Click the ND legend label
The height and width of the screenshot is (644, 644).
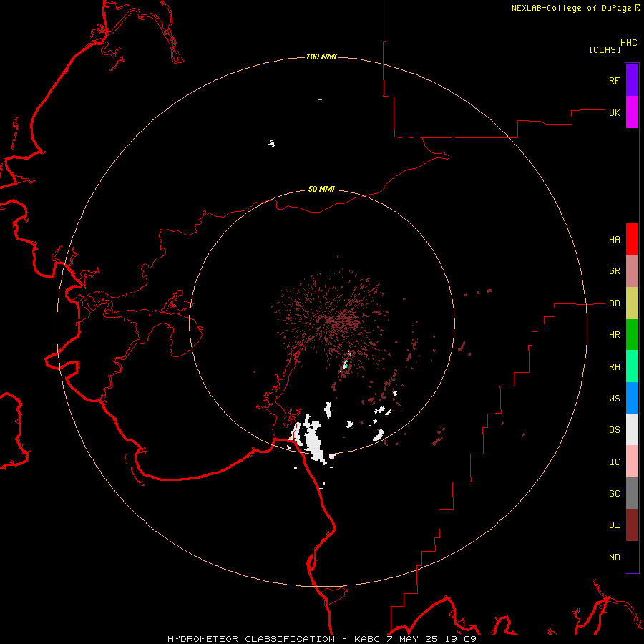(x=614, y=557)
